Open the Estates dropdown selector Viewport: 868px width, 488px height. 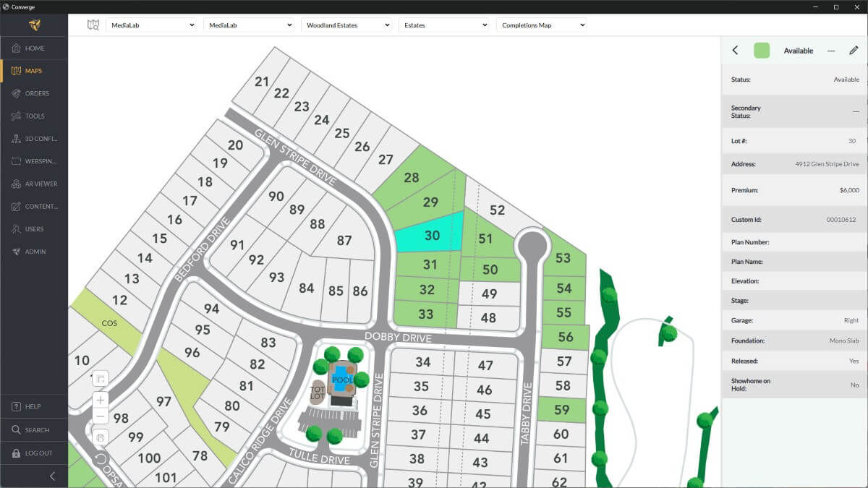[x=444, y=25]
